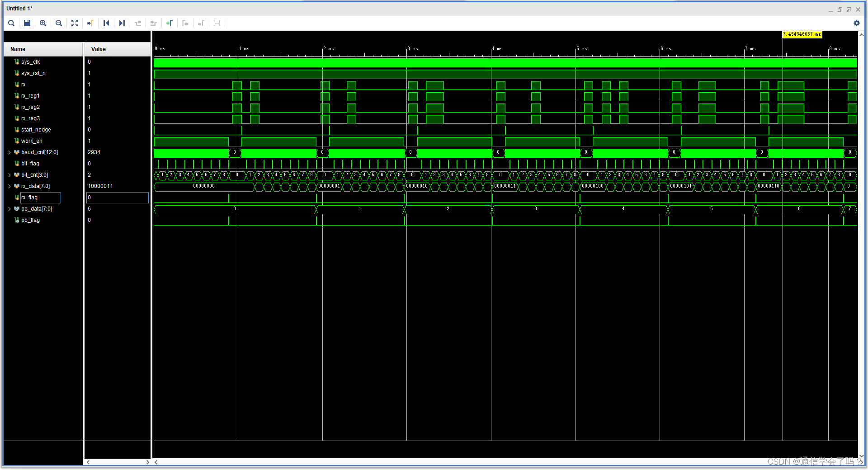This screenshot has height=470, width=868.
Task: Select the rx_reg3 signal
Action: pos(30,118)
